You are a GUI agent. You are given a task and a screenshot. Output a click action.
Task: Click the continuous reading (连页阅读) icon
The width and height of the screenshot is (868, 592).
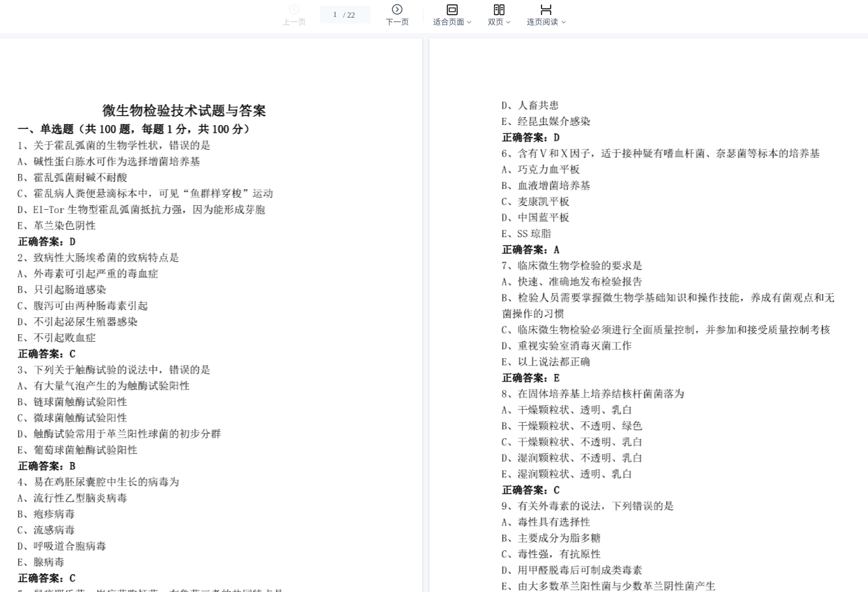pos(545,9)
